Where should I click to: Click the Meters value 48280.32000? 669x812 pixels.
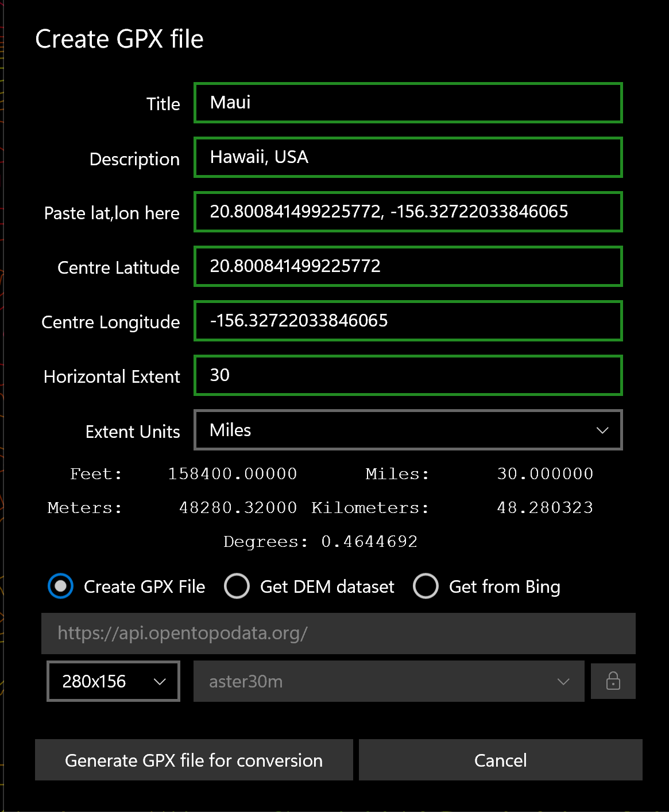238,508
